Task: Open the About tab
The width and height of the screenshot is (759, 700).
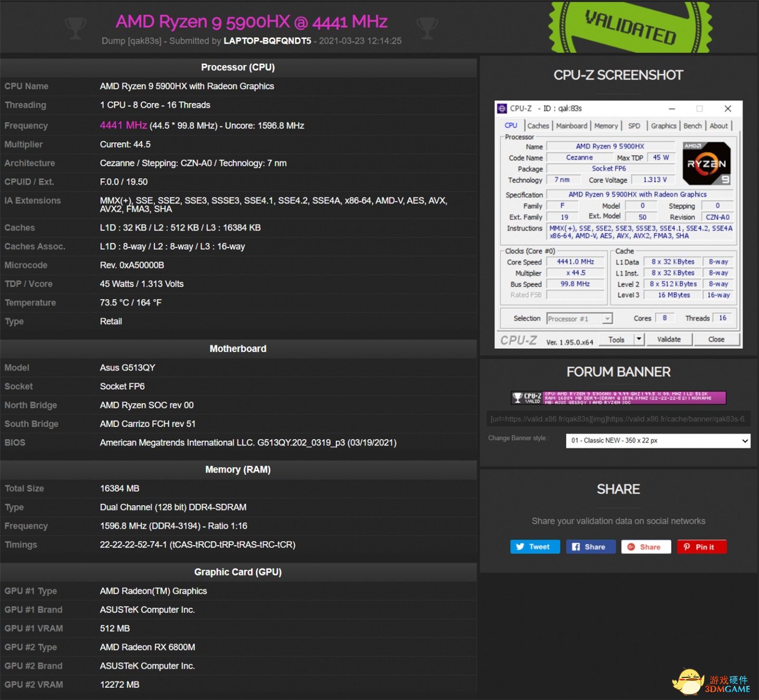Action: tap(719, 126)
